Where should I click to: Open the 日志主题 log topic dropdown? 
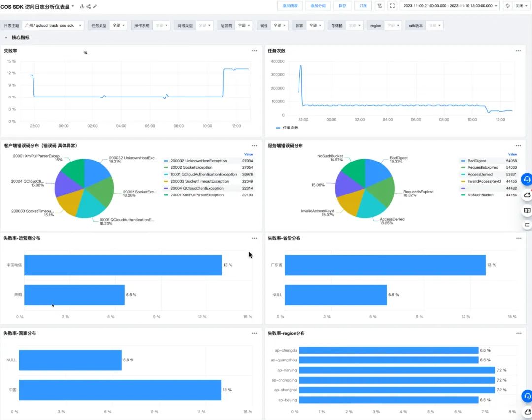point(53,25)
